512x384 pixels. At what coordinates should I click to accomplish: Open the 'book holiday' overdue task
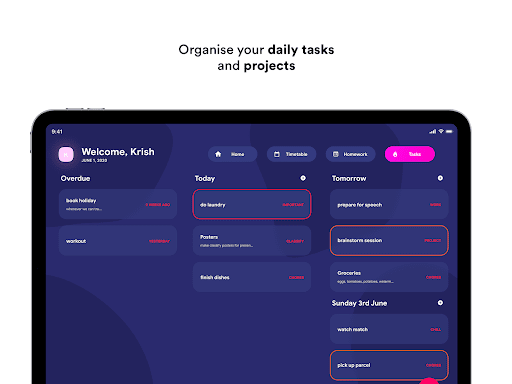click(x=118, y=204)
